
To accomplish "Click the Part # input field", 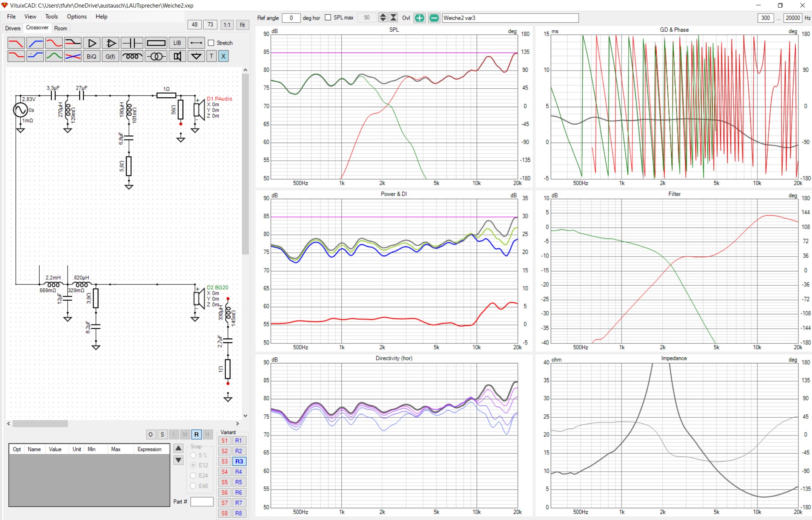I will coord(202,502).
